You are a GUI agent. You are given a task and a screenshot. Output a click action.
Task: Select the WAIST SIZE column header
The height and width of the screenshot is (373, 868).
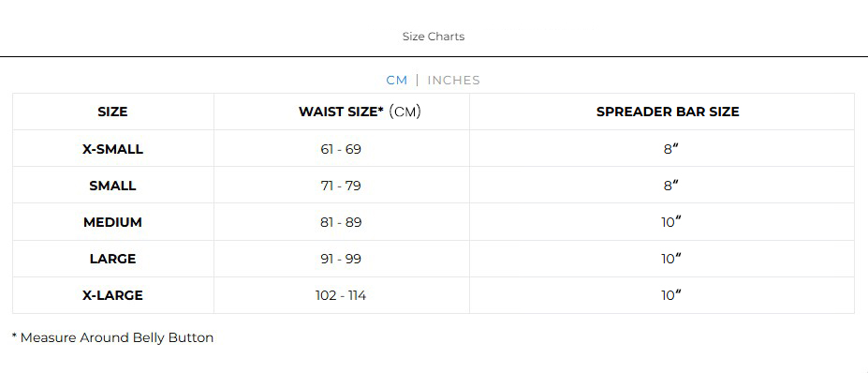tap(360, 112)
